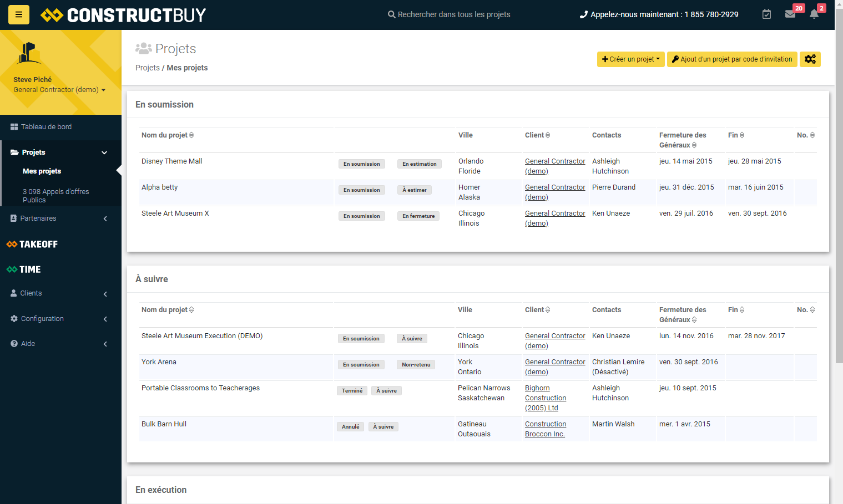Sort À suivre table by Client

(537, 310)
